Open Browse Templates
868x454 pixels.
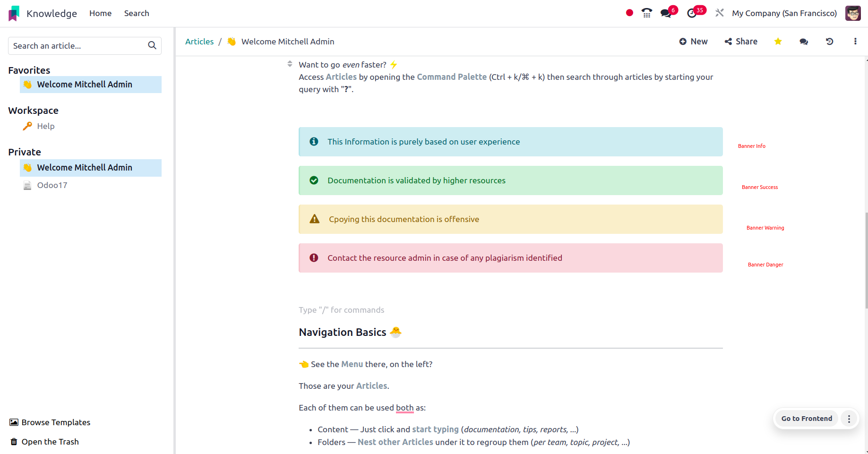(50, 422)
